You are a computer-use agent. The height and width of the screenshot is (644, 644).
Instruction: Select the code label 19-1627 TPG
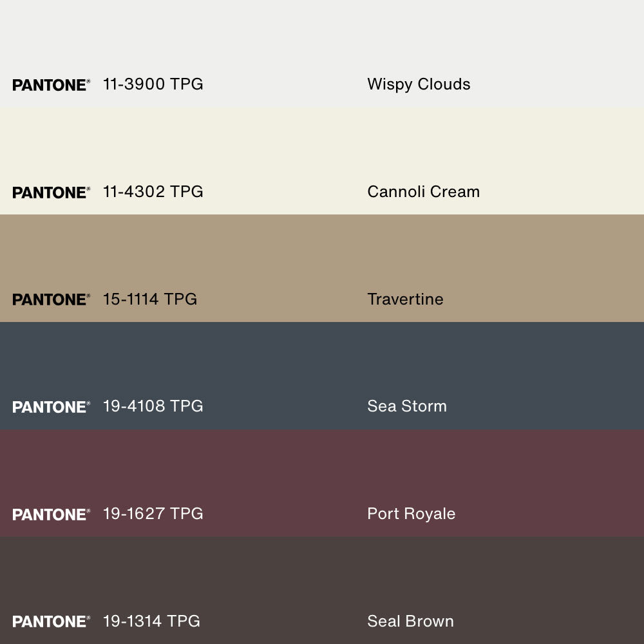pos(153,514)
